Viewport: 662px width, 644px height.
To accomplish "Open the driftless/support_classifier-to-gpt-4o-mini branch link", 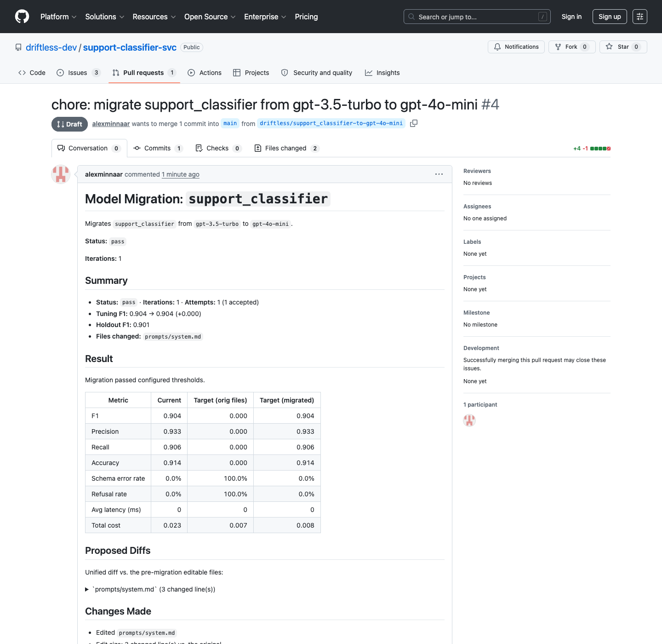I will coord(331,123).
